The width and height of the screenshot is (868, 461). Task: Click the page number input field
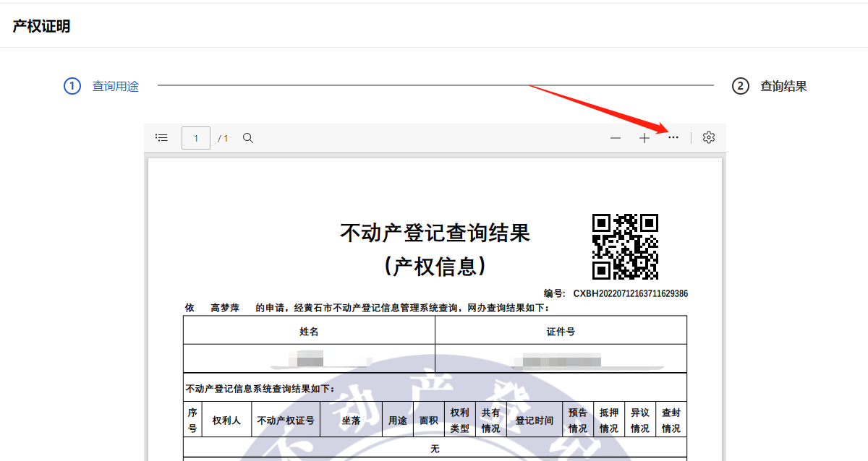[x=196, y=138]
